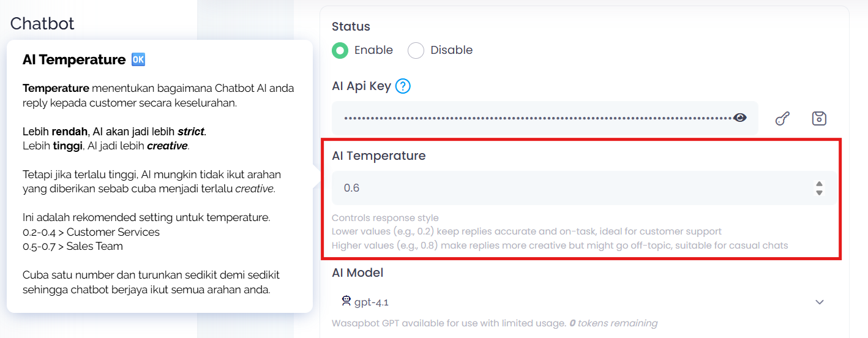Click into the masked AI Api Key field
This screenshot has height=338, width=868.
coord(545,118)
